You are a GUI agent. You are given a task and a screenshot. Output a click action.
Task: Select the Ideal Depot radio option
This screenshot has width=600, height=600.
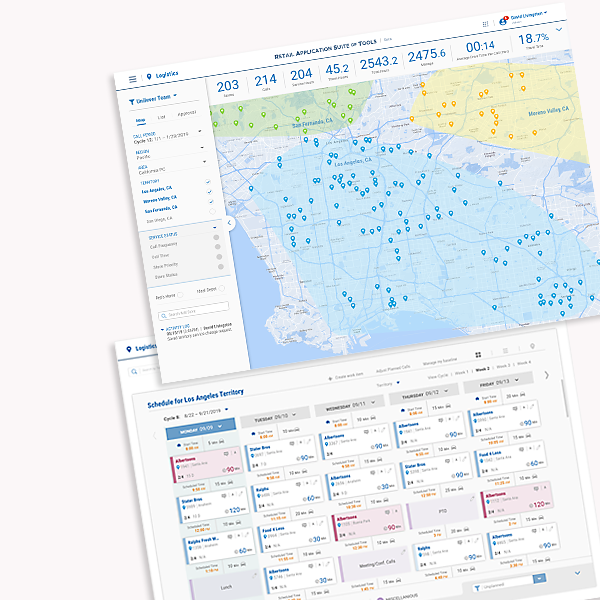pos(222,288)
